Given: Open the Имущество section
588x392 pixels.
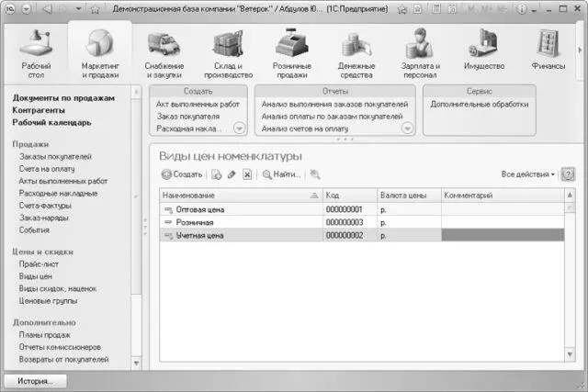Looking at the screenshot, I should click(484, 50).
